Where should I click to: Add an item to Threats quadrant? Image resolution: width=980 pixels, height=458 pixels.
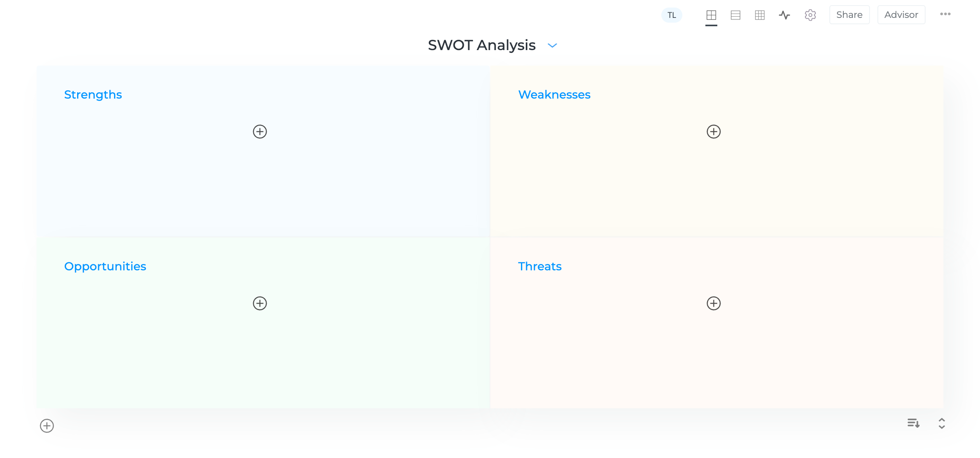(x=713, y=303)
